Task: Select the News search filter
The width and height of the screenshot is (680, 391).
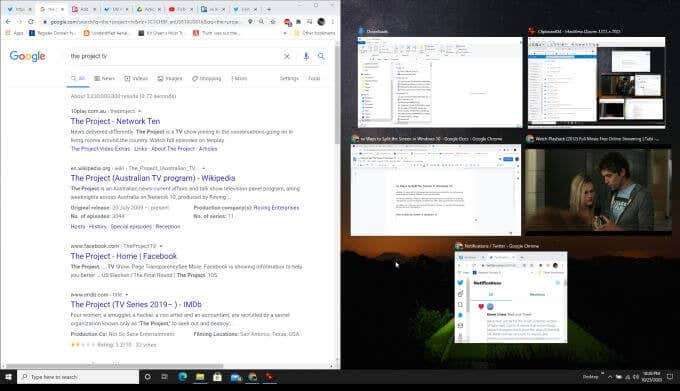Action: coord(105,78)
